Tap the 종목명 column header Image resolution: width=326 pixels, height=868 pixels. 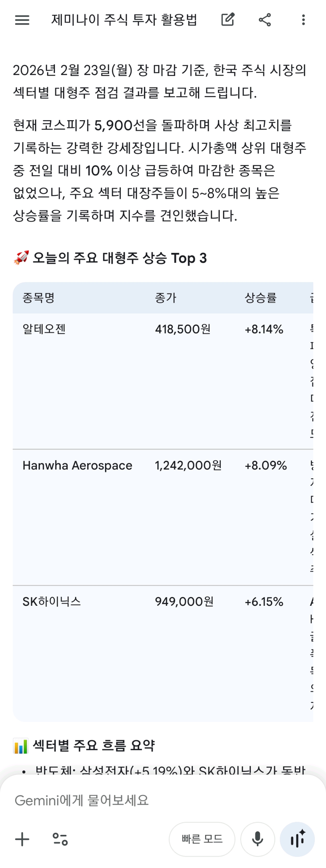coord(39,298)
